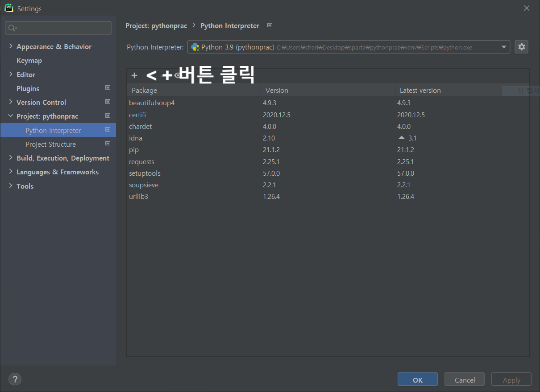This screenshot has height=392, width=540.
Task: Click urllib3 latest version 1.26.4
Action: pos(406,196)
